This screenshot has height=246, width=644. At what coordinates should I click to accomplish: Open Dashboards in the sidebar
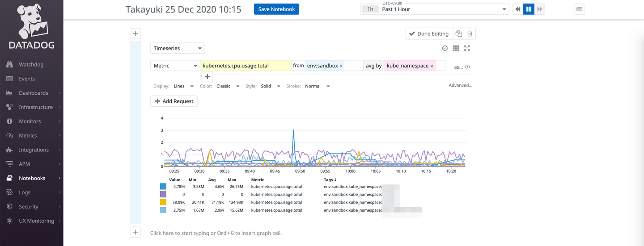pos(33,93)
